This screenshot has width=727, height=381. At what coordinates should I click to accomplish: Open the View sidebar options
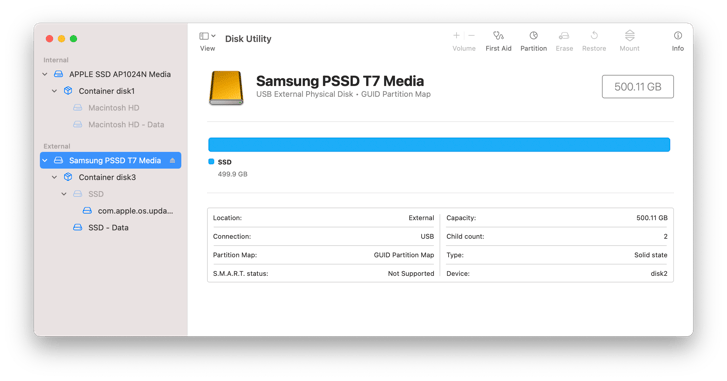point(207,36)
